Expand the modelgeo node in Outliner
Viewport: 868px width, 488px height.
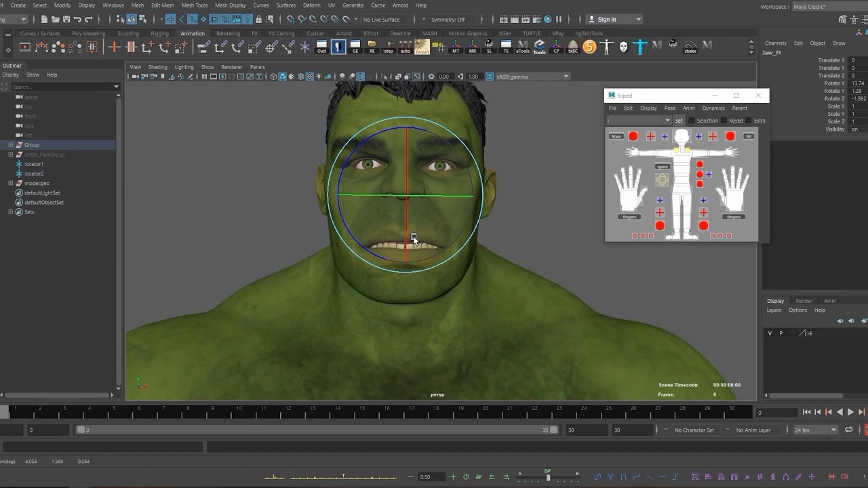point(11,183)
